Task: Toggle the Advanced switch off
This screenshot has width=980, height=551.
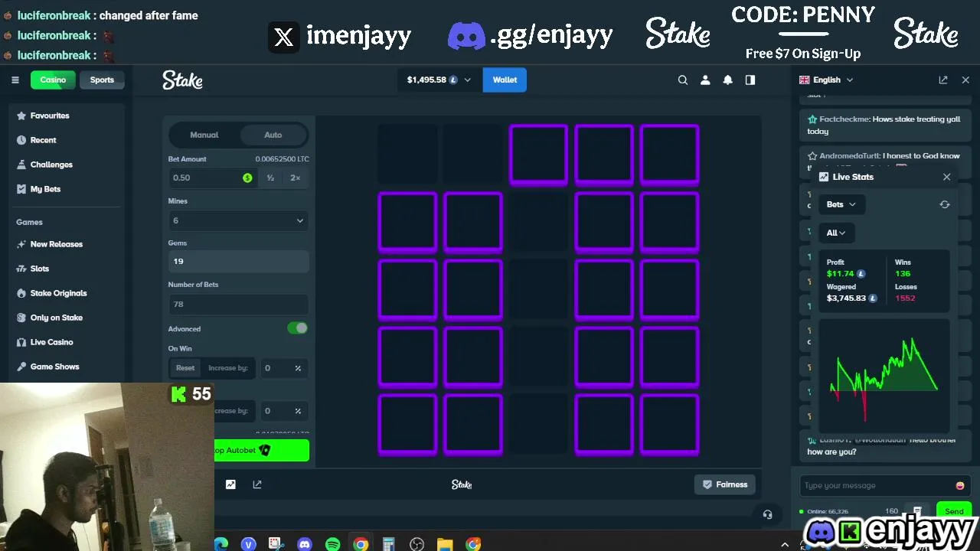Action: (298, 328)
